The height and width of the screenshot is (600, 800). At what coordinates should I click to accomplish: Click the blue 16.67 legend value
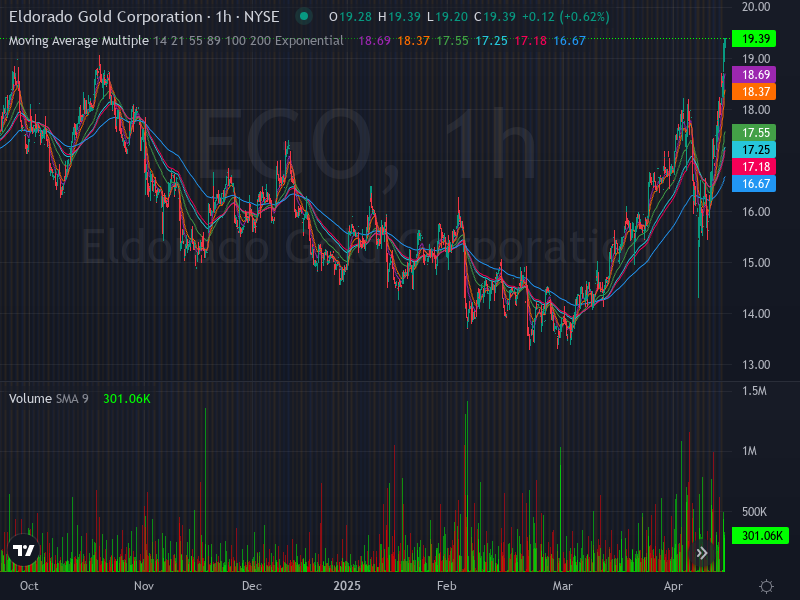(569, 41)
